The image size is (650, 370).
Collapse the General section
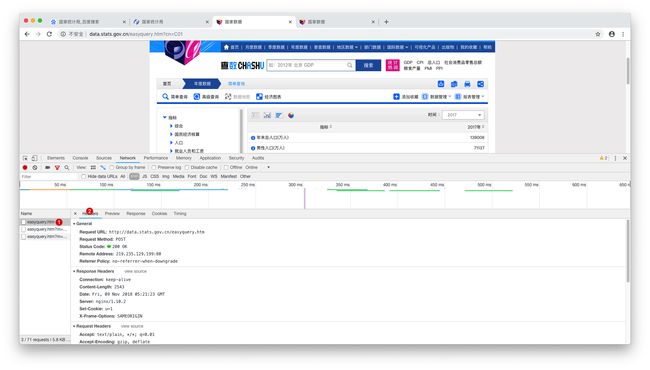74,224
